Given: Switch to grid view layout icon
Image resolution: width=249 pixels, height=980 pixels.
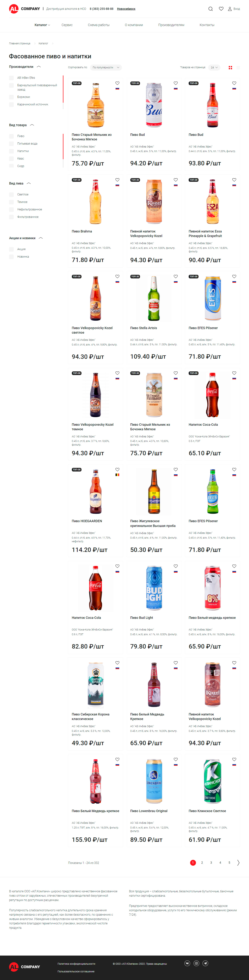Looking at the screenshot, I should [230, 68].
